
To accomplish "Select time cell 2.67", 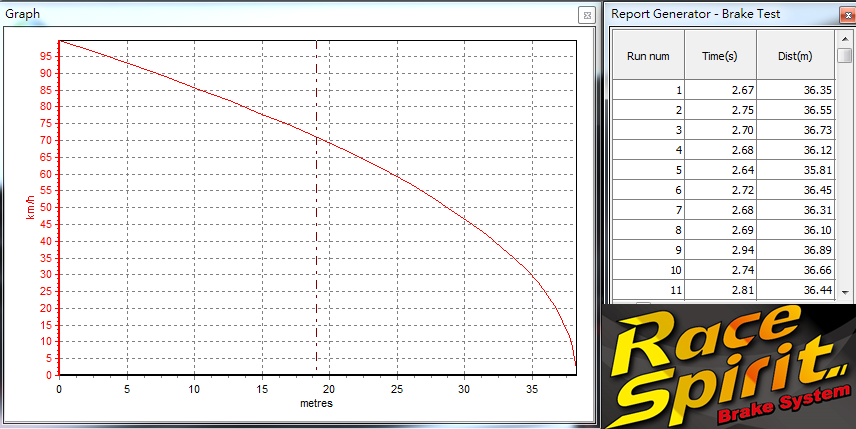I will tap(720, 90).
